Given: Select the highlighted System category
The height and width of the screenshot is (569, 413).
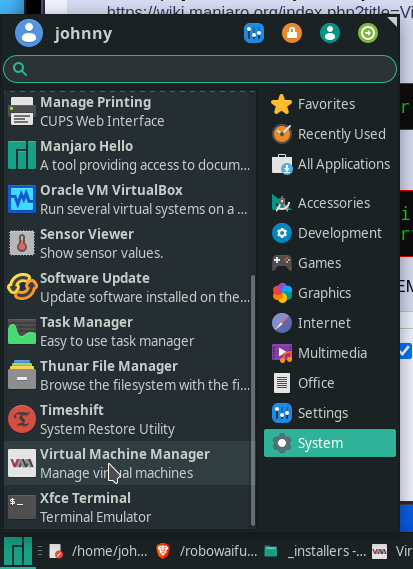Looking at the screenshot, I should click(330, 443).
